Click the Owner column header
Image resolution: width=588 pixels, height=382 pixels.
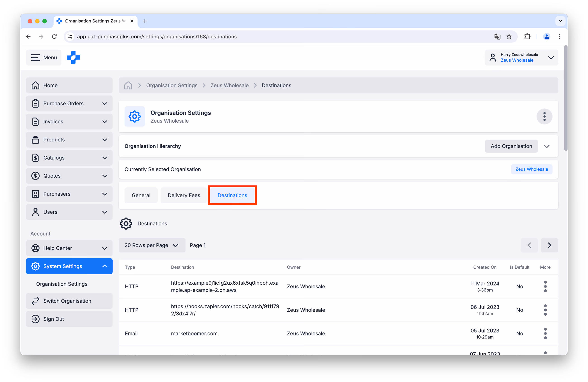294,267
